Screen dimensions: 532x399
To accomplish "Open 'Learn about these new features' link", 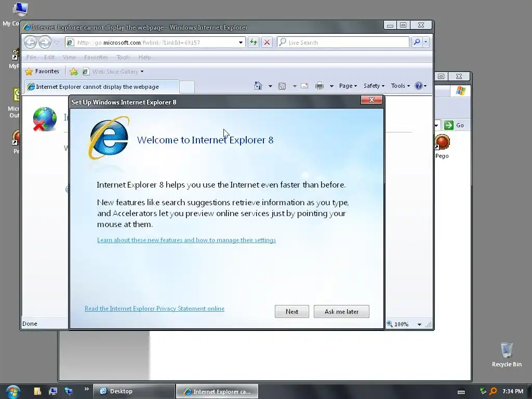I will pos(187,240).
